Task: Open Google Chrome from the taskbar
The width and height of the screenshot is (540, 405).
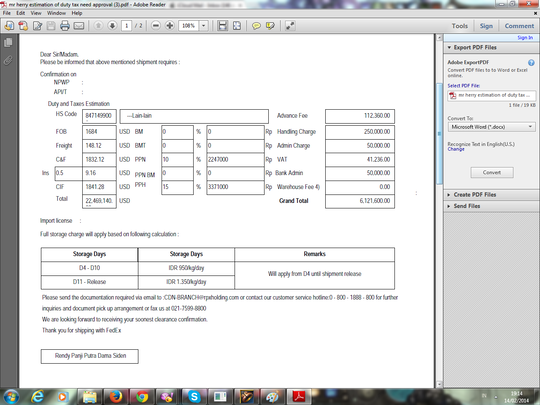Action: pos(142,397)
